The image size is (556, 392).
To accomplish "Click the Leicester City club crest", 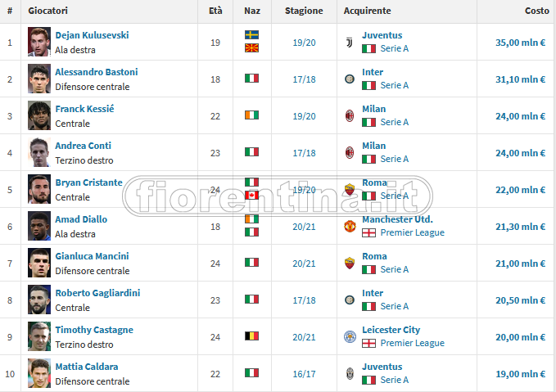I will [x=350, y=336].
